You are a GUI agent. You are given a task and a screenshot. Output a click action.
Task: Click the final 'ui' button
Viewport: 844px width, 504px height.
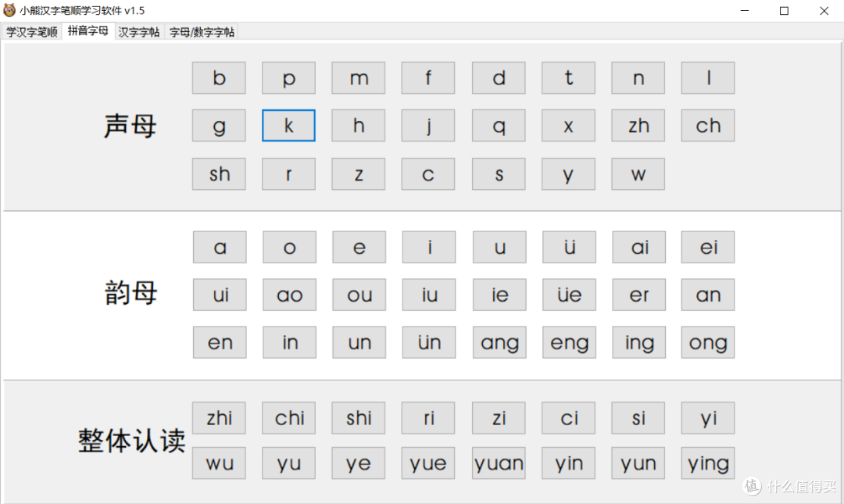[x=220, y=295]
